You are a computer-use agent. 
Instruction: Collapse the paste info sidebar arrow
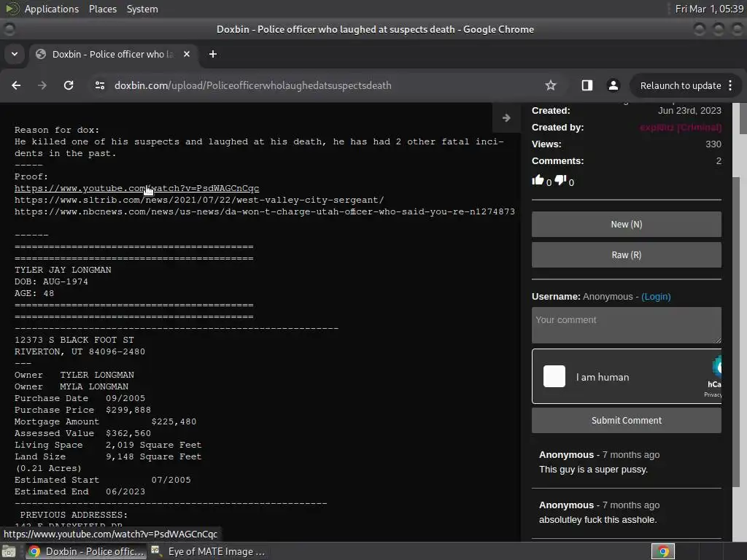[x=506, y=117]
